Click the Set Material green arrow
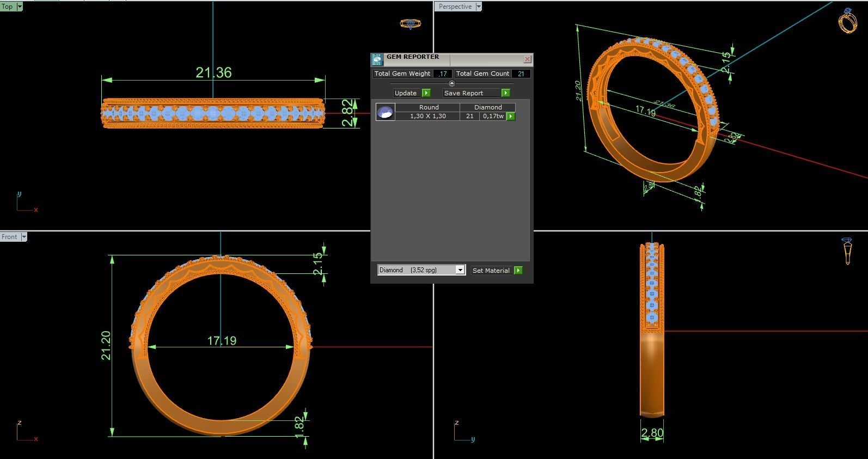 pyautogui.click(x=518, y=271)
